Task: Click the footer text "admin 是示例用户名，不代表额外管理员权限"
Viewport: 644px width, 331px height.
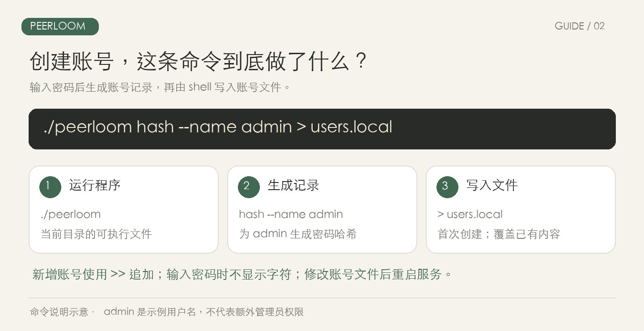Action: coord(204,312)
